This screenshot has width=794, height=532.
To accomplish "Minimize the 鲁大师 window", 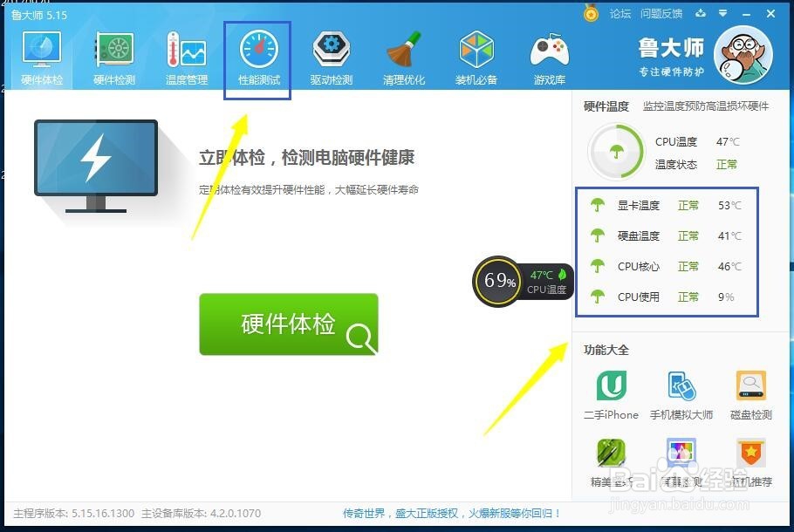I will pos(746,14).
